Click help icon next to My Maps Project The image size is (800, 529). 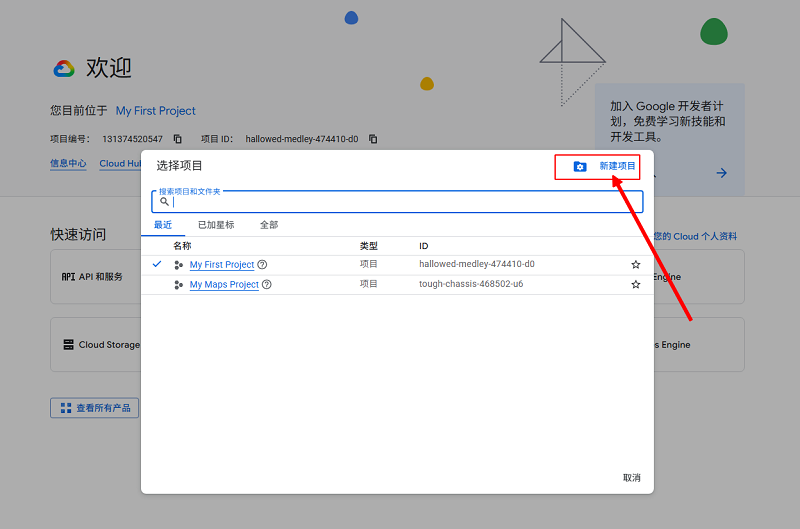coord(267,285)
